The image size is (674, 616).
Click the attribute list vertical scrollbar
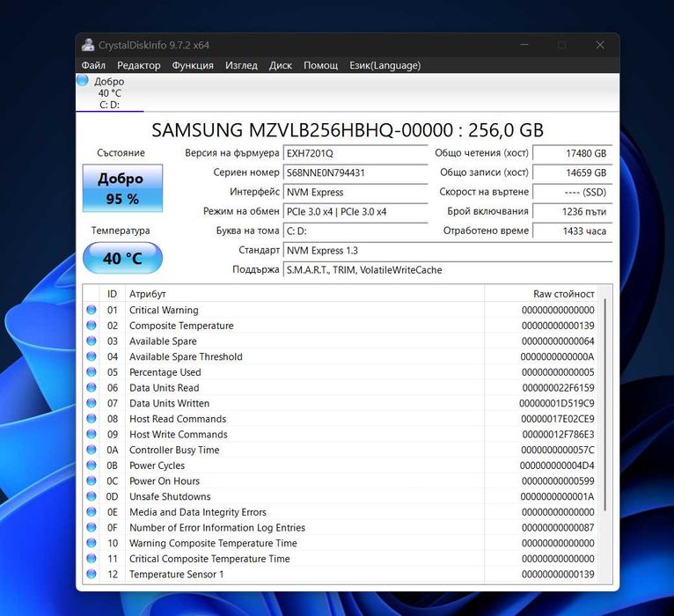[x=604, y=404]
